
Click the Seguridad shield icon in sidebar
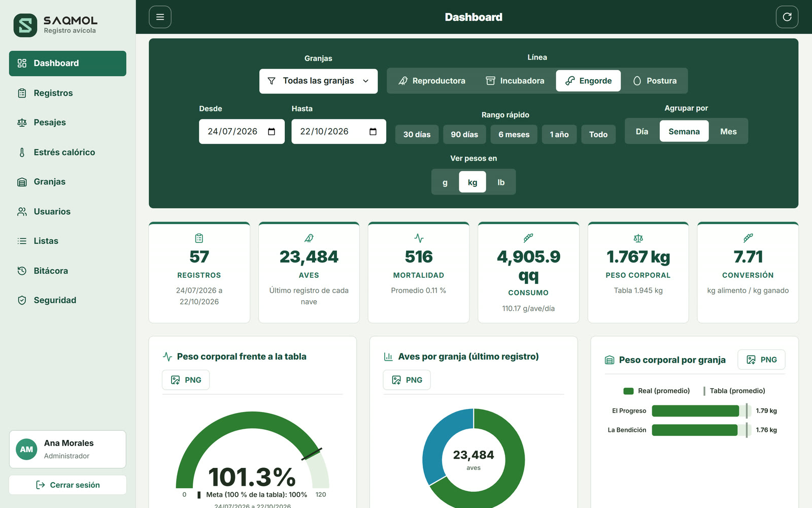(x=22, y=300)
